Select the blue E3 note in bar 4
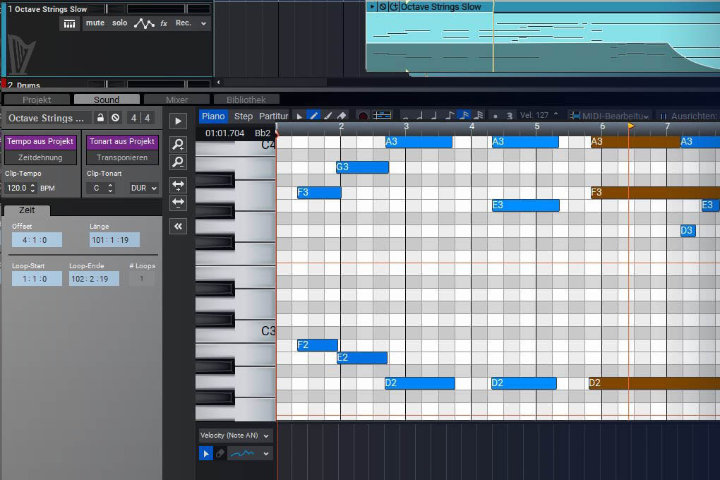Image resolution: width=720 pixels, height=480 pixels. click(526, 205)
